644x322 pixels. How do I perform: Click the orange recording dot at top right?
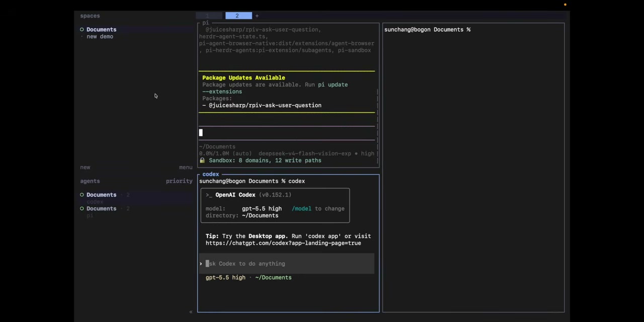point(565,5)
